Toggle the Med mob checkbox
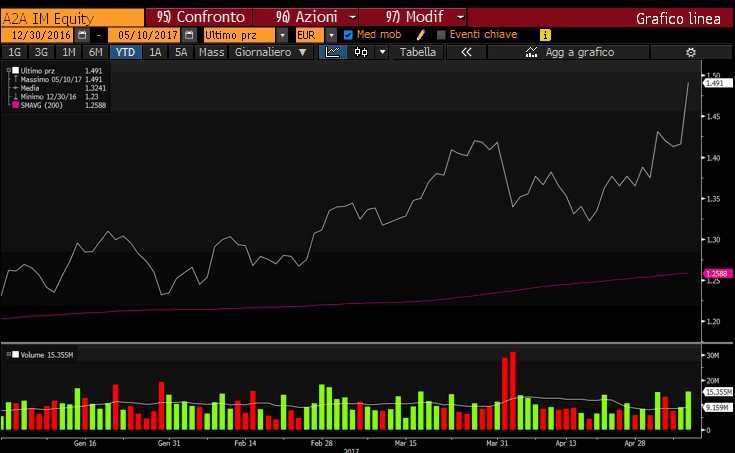Screen dimensions: 735x453 click(x=348, y=35)
